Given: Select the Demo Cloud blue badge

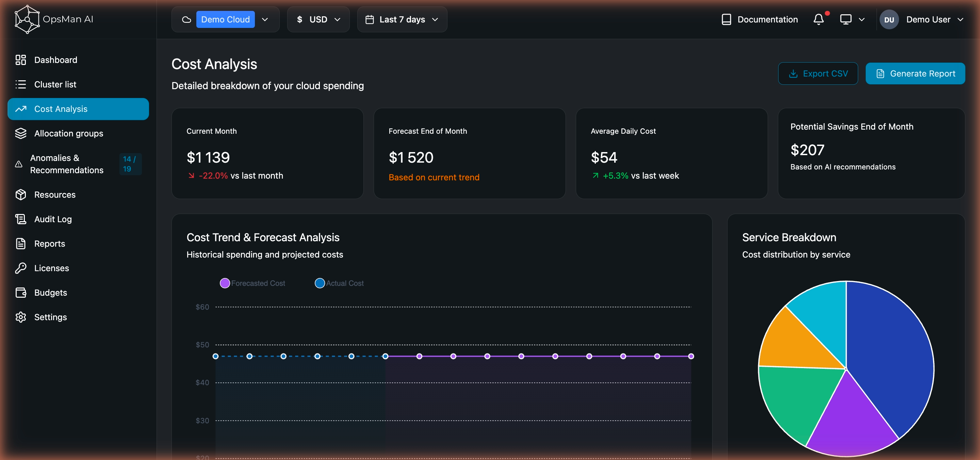Looking at the screenshot, I should [x=225, y=19].
